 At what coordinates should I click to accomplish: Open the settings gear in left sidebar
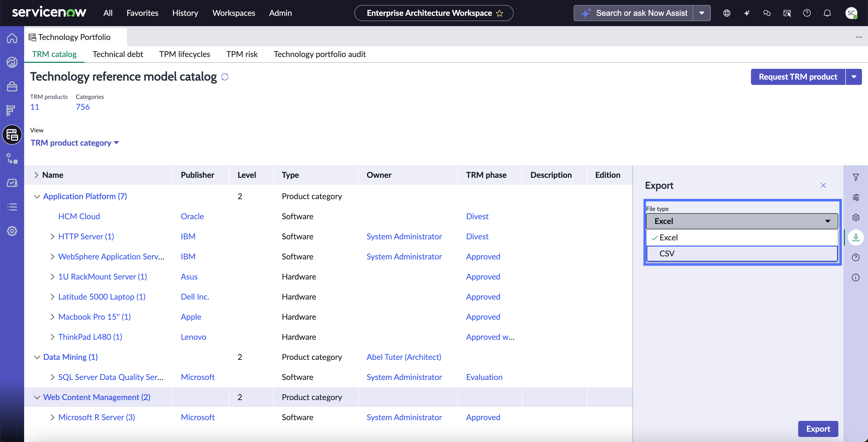(12, 231)
